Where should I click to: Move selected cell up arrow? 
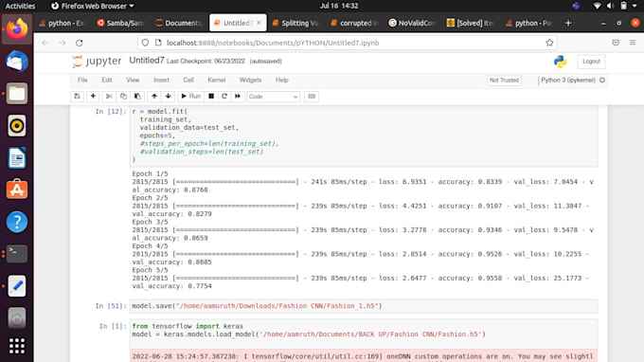[154, 96]
